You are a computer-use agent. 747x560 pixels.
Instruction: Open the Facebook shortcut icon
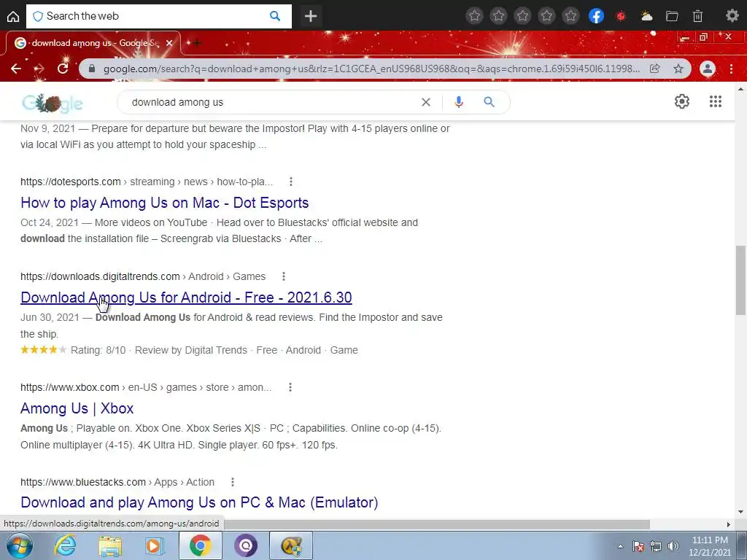(x=596, y=16)
